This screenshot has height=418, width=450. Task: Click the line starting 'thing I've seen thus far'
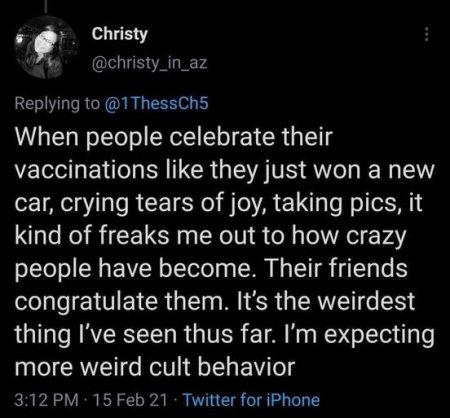tap(225, 335)
